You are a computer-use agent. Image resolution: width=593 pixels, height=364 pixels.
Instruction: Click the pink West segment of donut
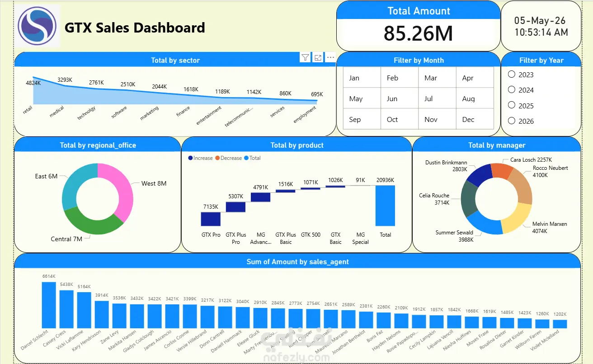pyautogui.click(x=125, y=190)
